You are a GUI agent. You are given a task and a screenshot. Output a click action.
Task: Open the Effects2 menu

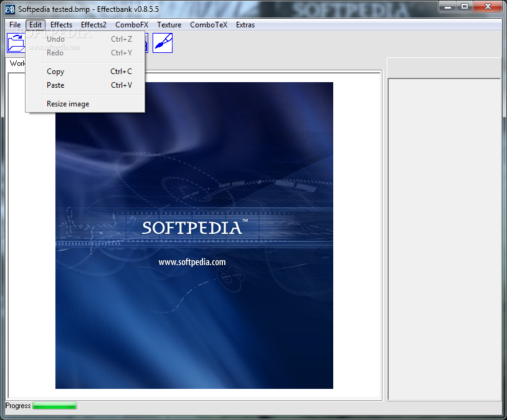pos(93,25)
